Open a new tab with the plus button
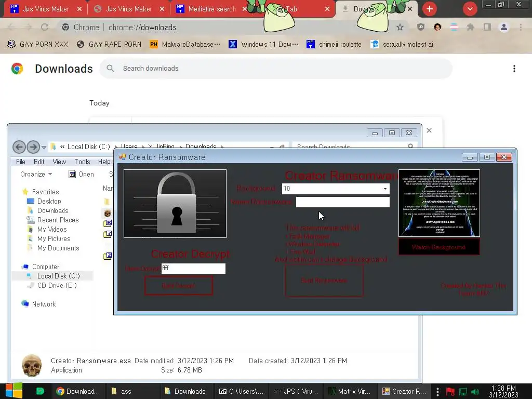The width and height of the screenshot is (532, 399). [x=430, y=9]
